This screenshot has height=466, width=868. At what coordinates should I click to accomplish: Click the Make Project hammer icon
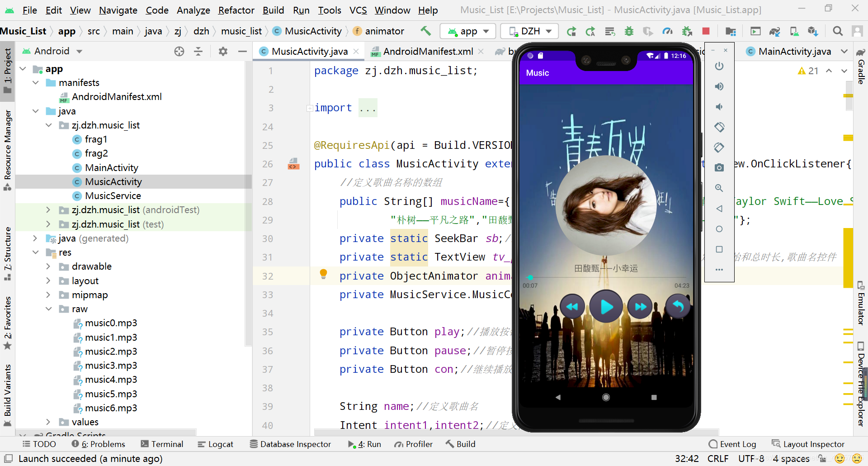pyautogui.click(x=425, y=31)
